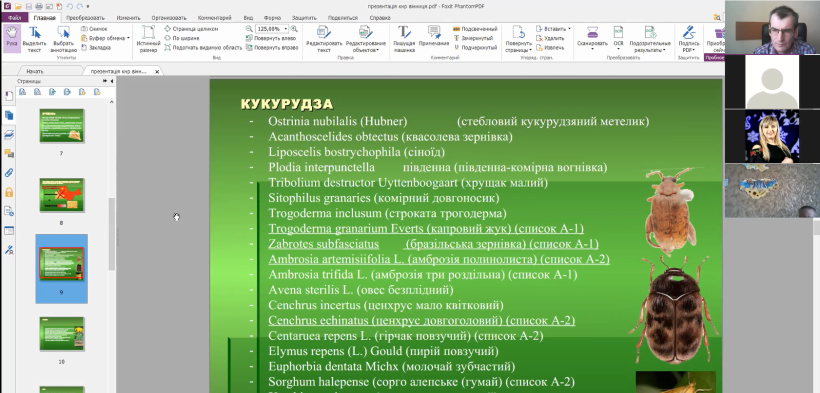
Task: Switch to the Преобразовать ribbon tab
Action: (85, 17)
